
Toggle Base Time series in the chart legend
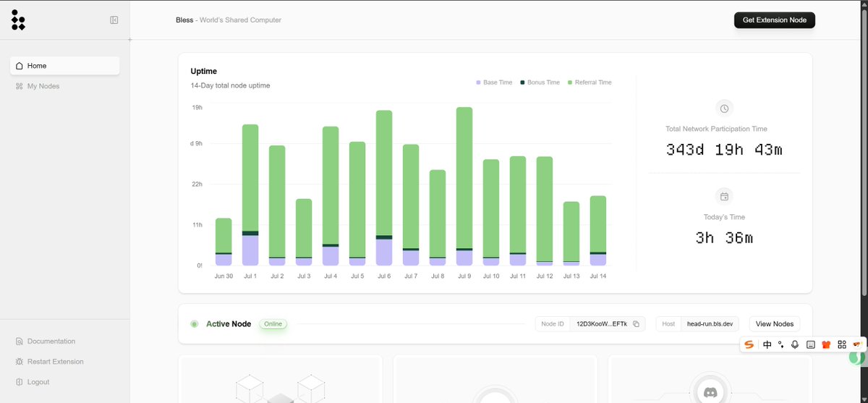pos(494,82)
